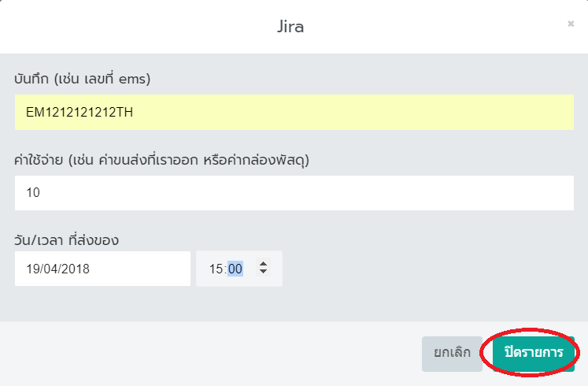This screenshot has height=386, width=588.
Task: Place cursor on year 2018 in date field
Action: pos(76,269)
